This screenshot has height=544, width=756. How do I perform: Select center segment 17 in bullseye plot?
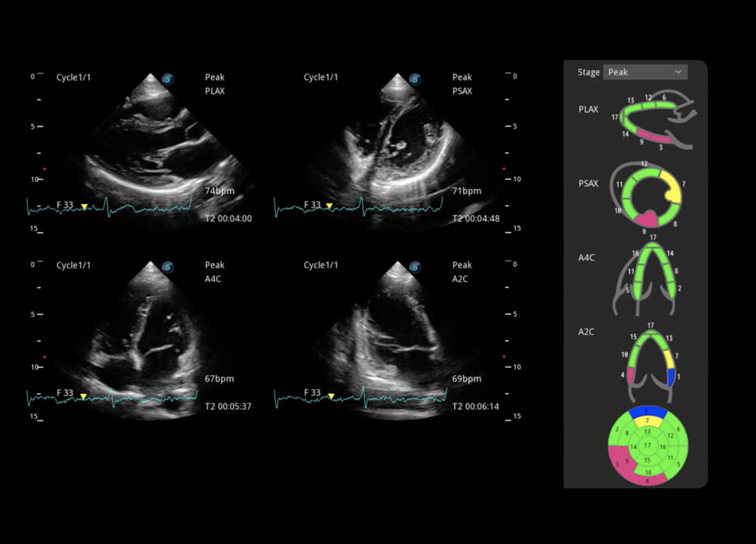pos(647,445)
